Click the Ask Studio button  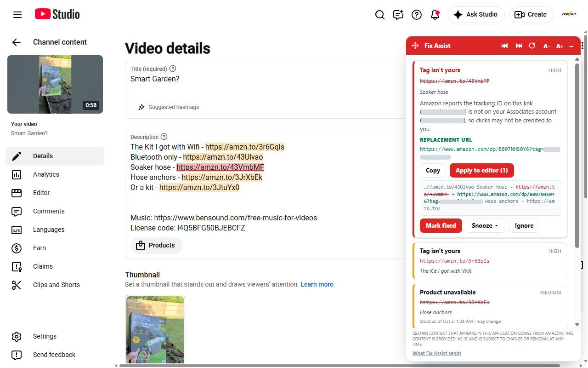476,15
